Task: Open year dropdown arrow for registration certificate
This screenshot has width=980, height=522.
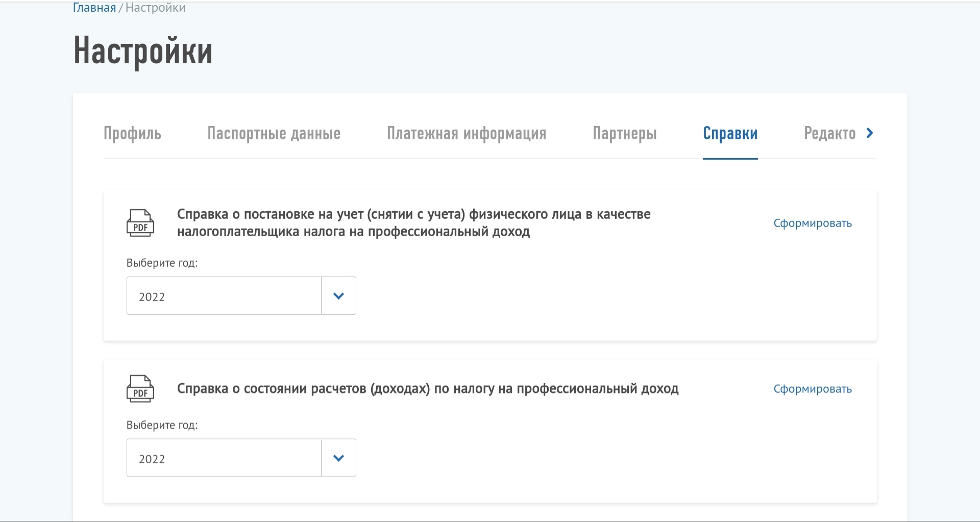Action: pos(338,296)
